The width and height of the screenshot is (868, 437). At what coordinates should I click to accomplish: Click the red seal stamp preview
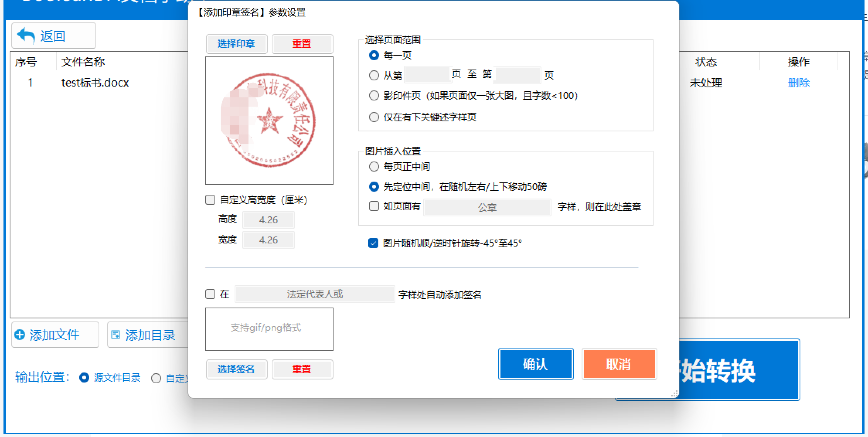(269, 120)
